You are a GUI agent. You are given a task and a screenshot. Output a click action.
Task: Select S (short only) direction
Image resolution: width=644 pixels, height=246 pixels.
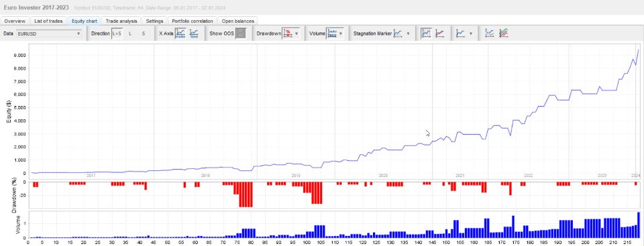(144, 34)
